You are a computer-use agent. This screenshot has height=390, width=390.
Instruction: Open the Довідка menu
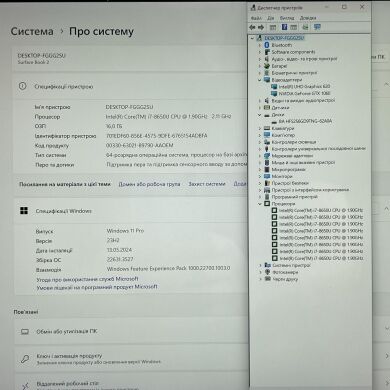pyautogui.click(x=308, y=18)
